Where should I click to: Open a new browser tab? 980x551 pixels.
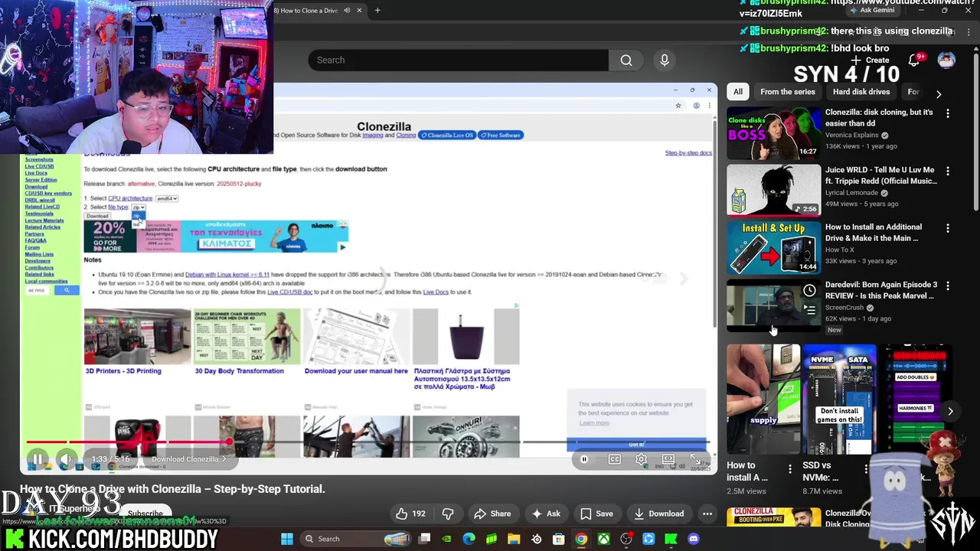377,11
